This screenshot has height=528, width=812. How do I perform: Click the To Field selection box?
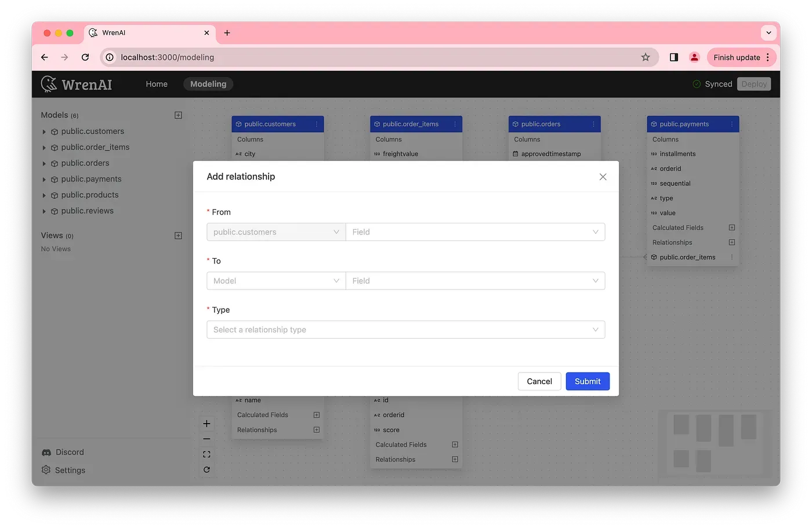tap(475, 281)
